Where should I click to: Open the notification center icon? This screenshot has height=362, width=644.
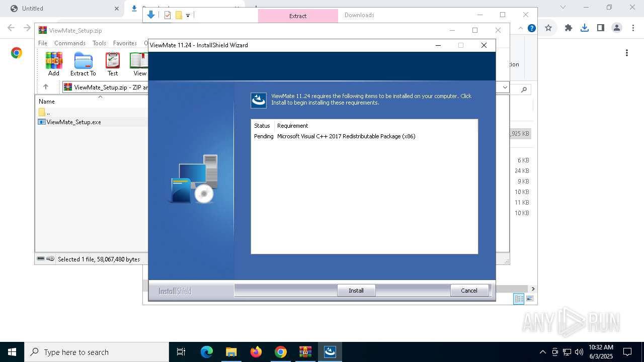[627, 352]
